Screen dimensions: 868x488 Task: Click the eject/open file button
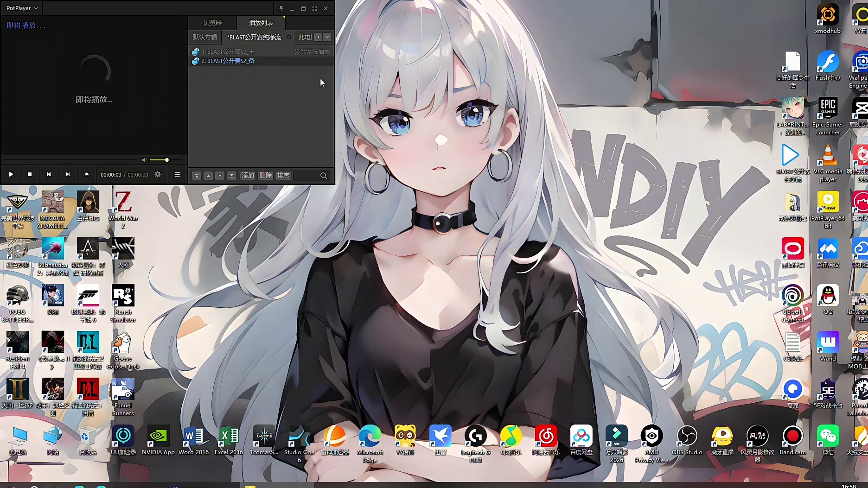pyautogui.click(x=86, y=174)
